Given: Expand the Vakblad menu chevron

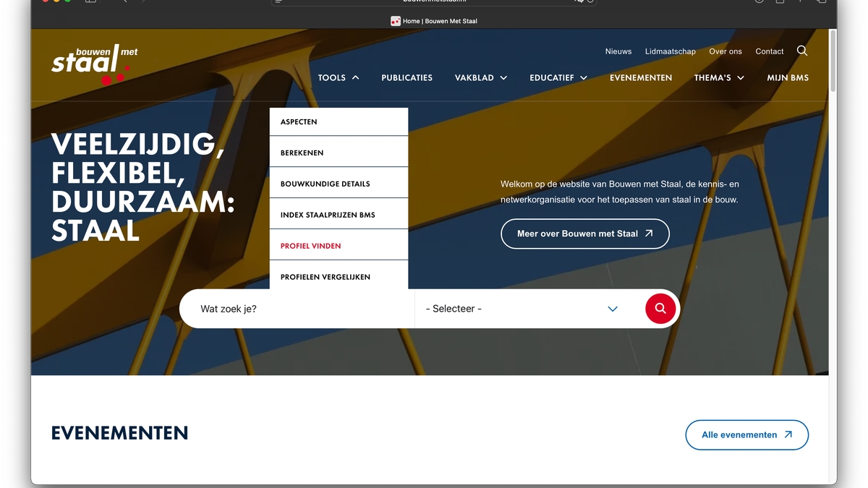Looking at the screenshot, I should click(503, 78).
